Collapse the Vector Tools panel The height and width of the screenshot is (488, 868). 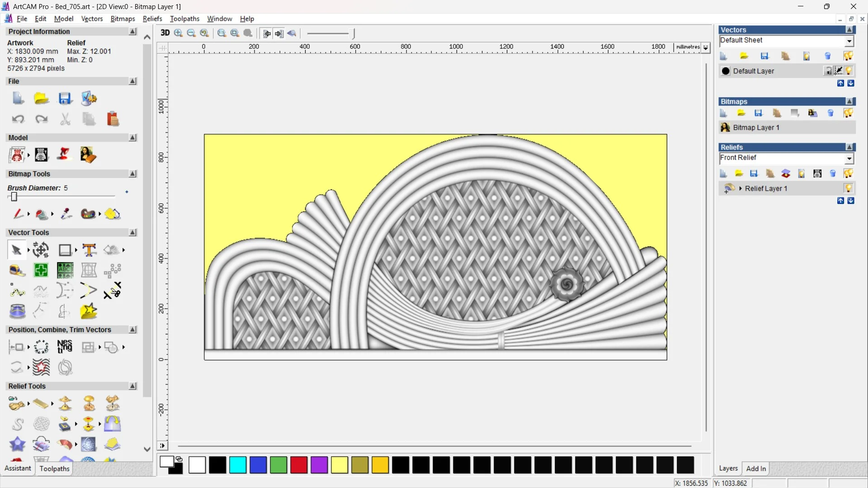pyautogui.click(x=132, y=233)
